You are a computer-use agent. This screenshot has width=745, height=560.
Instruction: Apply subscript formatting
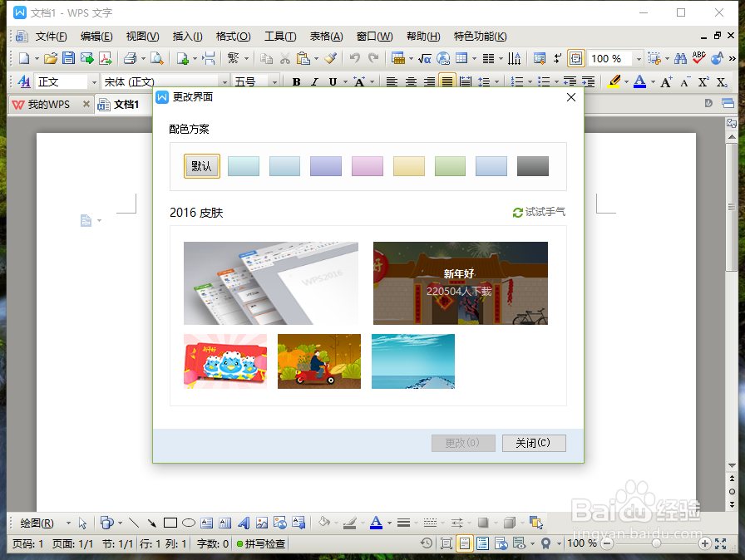[x=723, y=82]
